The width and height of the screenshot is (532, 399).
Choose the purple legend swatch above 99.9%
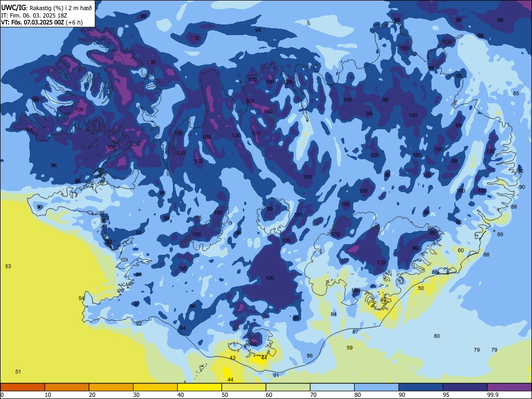(x=509, y=387)
